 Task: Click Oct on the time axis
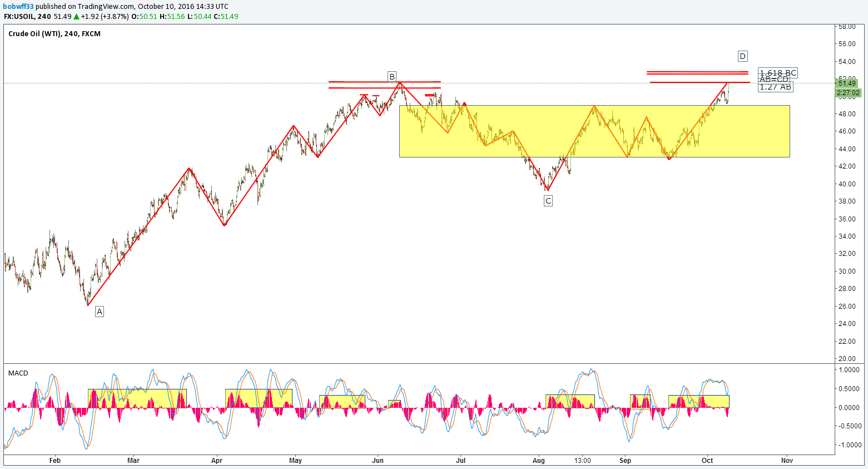707,461
